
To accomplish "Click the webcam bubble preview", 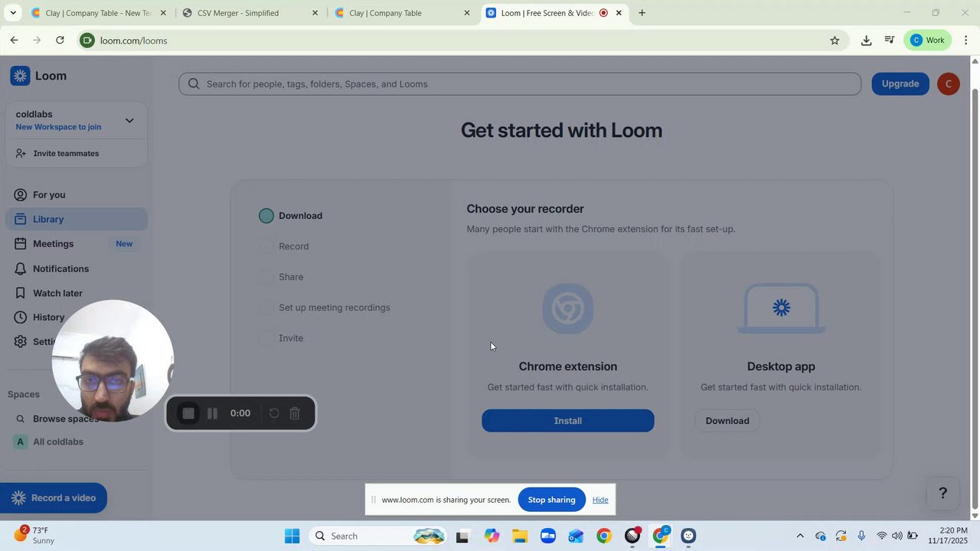I will pyautogui.click(x=113, y=360).
